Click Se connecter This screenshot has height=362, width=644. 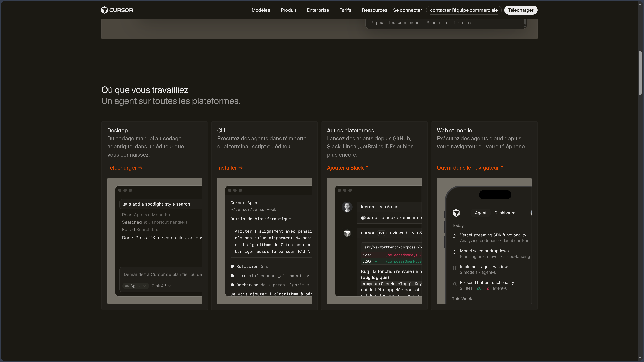[x=407, y=10]
